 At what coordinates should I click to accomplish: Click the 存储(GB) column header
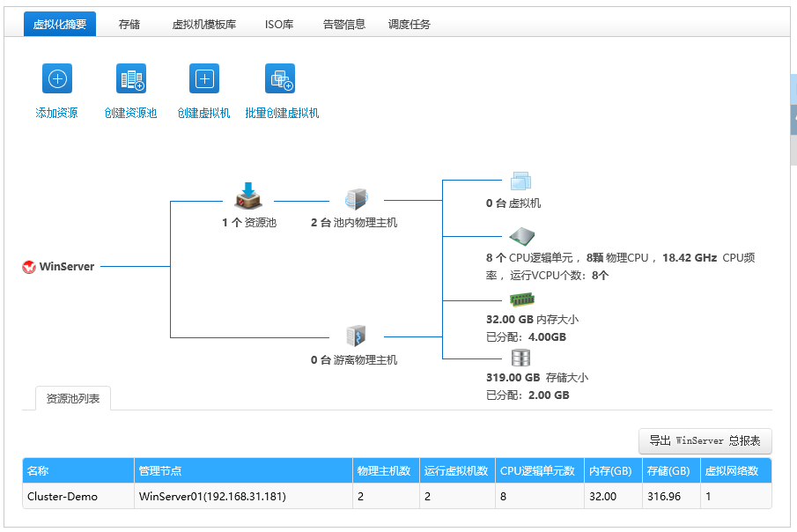pyautogui.click(x=671, y=470)
